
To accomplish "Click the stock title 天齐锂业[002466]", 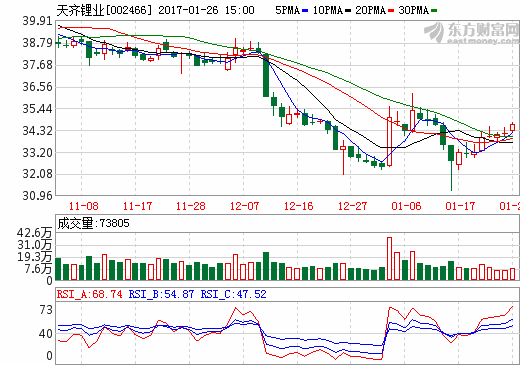I will [104, 10].
